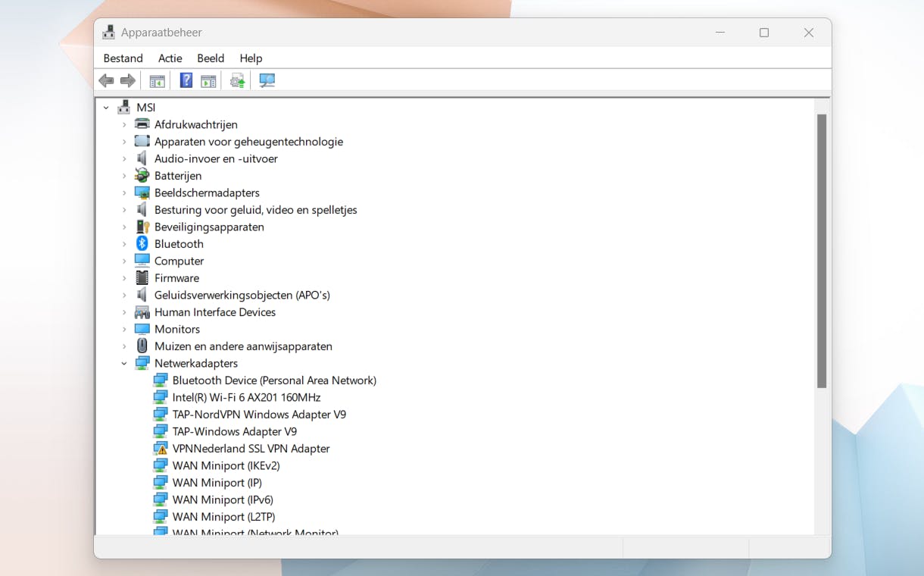Select Bluetooth Device (Personal Area Network)
Image resolution: width=924 pixels, height=576 pixels.
274,380
